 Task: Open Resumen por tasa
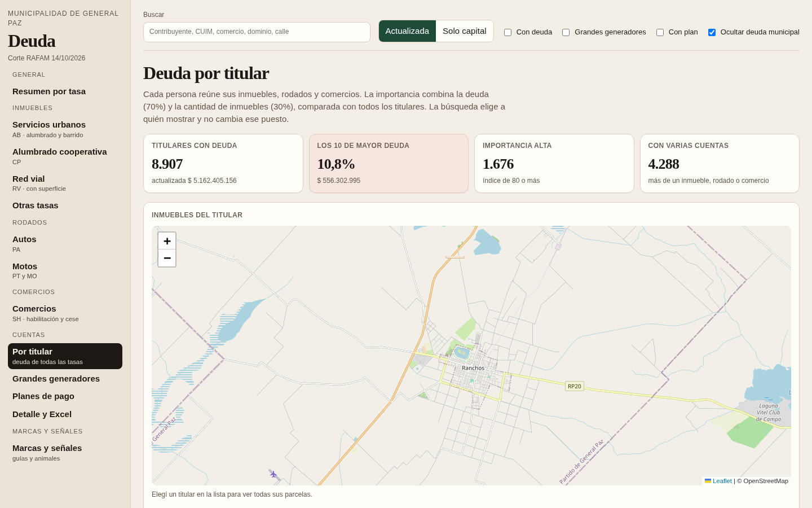coord(65,91)
